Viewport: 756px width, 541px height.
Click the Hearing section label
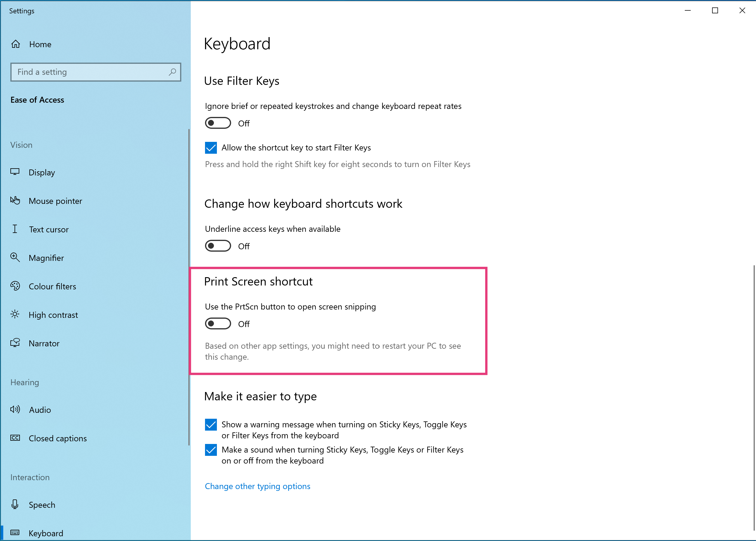25,383
